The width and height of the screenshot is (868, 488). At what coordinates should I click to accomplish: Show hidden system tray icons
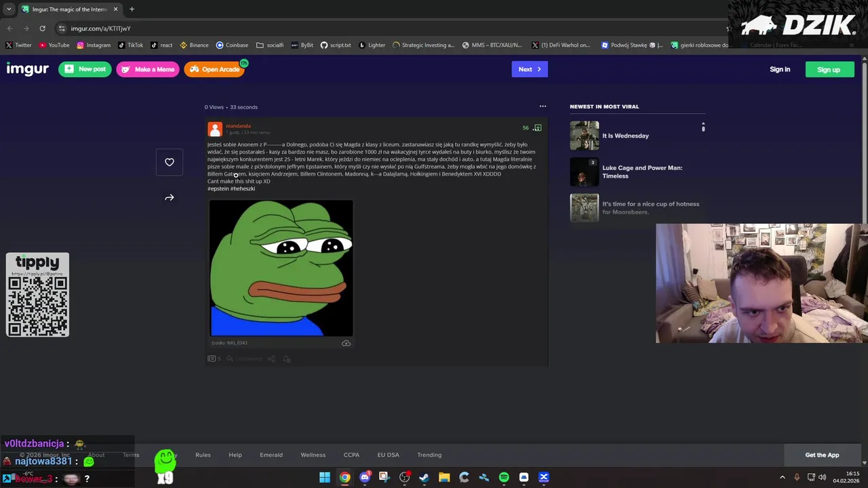click(x=783, y=477)
